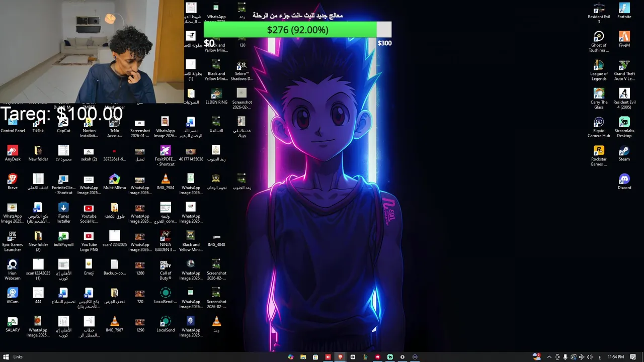This screenshot has height=362, width=644.
Task: Select the IMG_7984 VLC file
Action: (x=166, y=182)
